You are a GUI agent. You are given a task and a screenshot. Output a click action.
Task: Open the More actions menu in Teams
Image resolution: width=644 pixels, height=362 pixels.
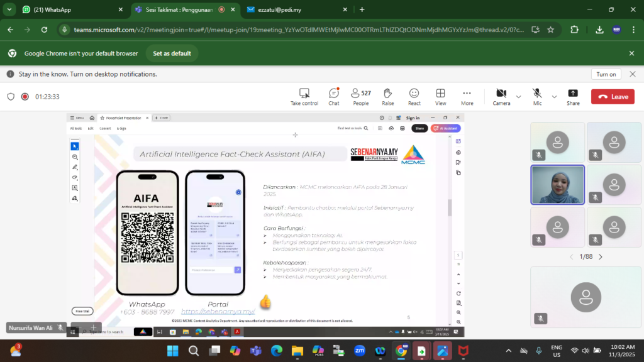pos(467,97)
